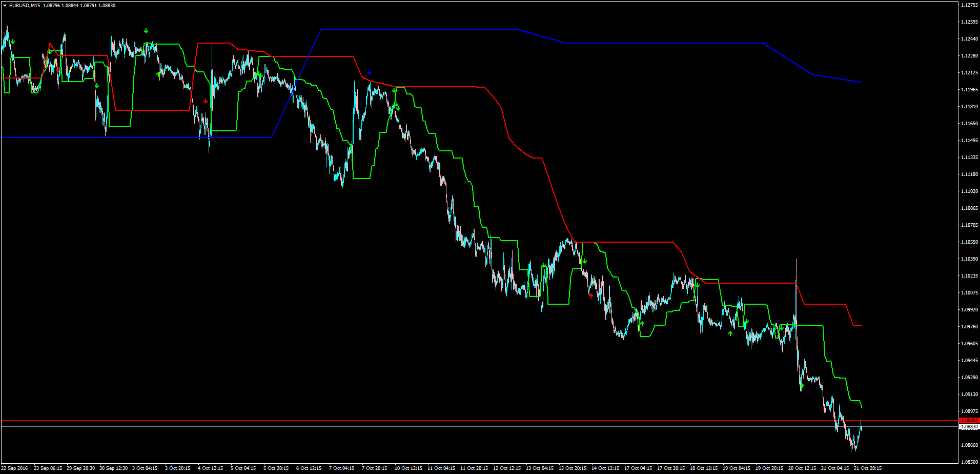The image size is (980, 474).
Task: Click the 17 Oct 20:15 time label
Action: pyautogui.click(x=671, y=468)
